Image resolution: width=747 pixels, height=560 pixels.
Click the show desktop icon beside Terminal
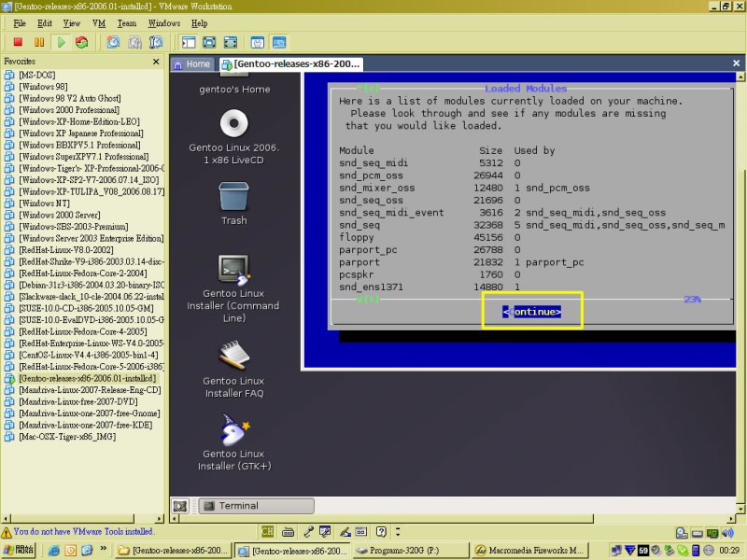(180, 506)
